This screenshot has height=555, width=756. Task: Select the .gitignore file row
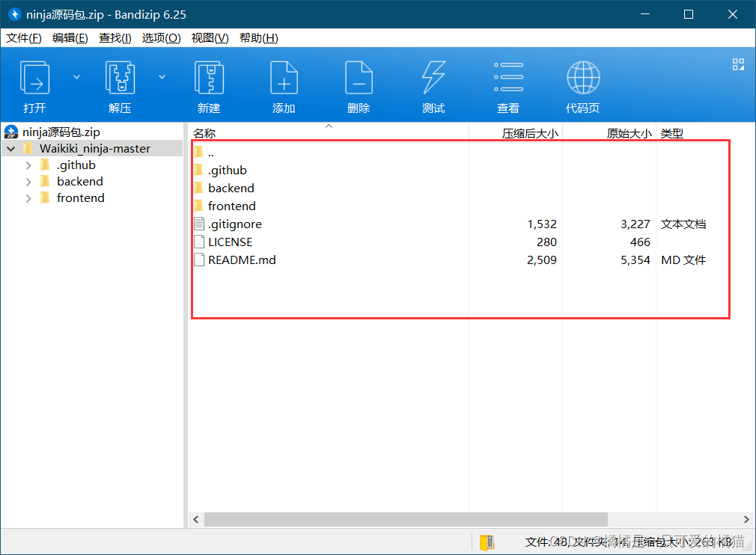pyautogui.click(x=460, y=224)
